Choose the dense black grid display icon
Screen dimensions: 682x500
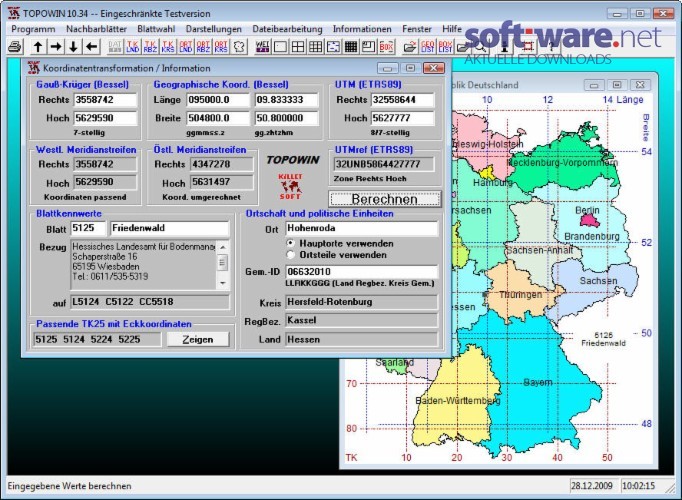[351, 47]
